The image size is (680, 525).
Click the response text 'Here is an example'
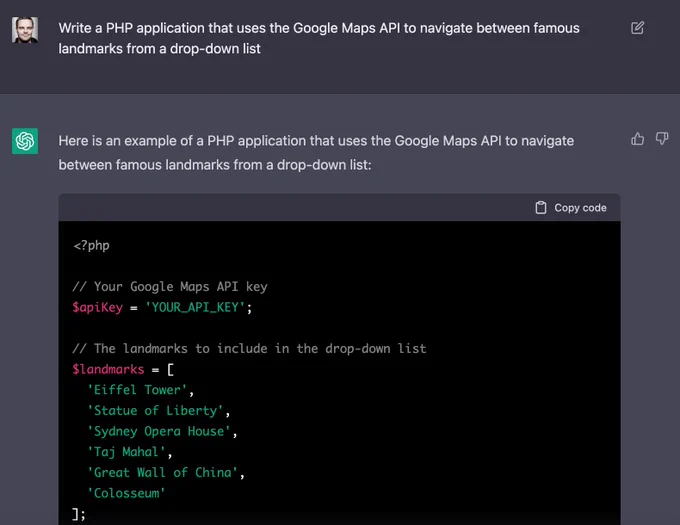(316, 153)
